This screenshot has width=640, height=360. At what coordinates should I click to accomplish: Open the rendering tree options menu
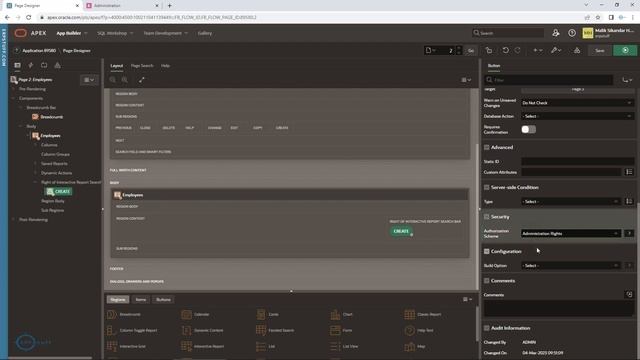coord(89,80)
